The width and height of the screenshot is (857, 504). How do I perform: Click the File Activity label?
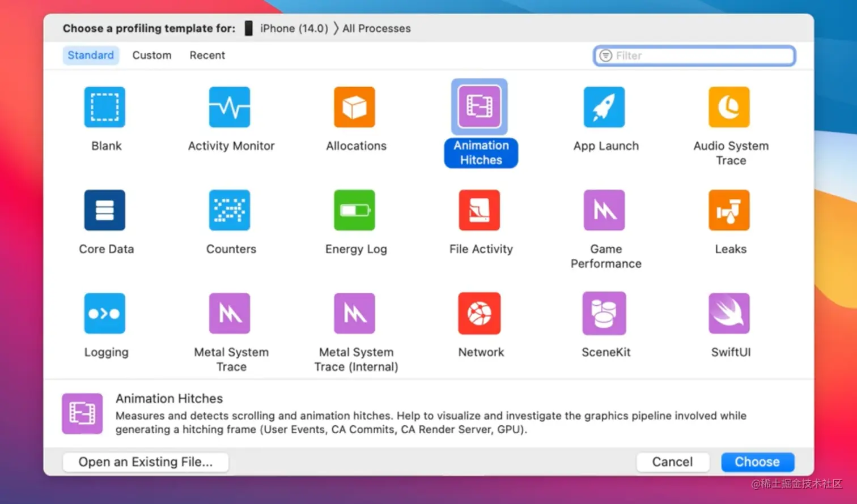(x=481, y=249)
